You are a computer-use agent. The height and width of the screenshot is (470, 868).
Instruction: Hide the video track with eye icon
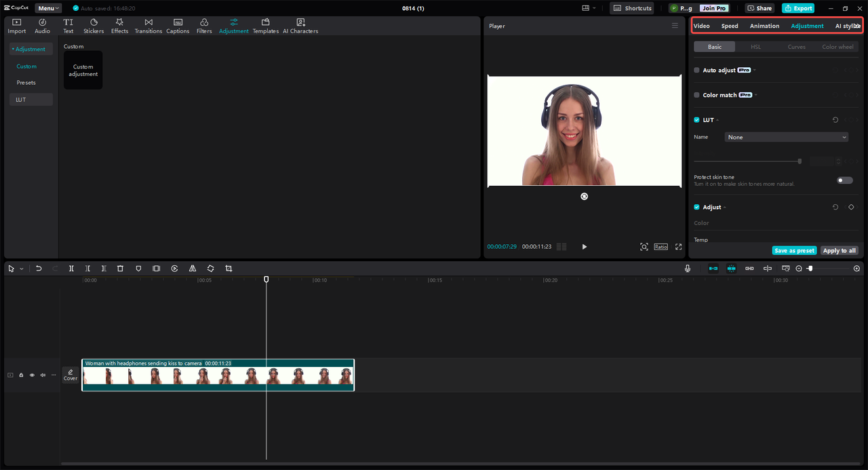click(32, 375)
